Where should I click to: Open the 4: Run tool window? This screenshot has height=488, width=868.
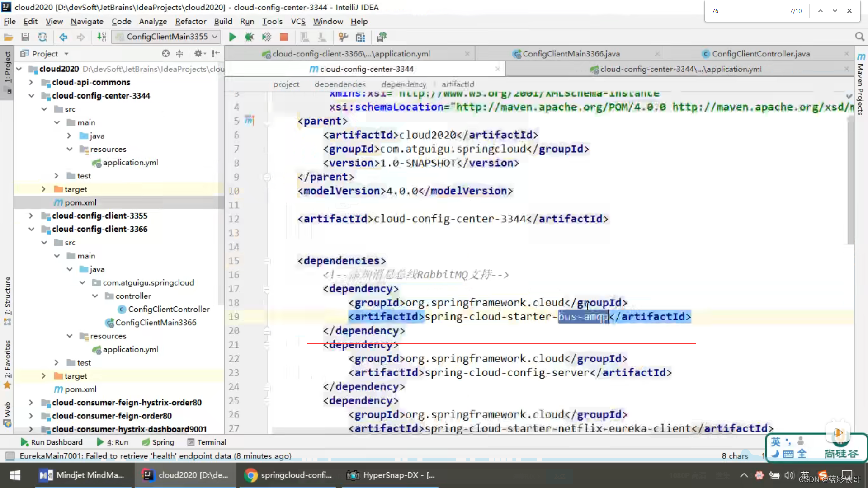(x=113, y=442)
